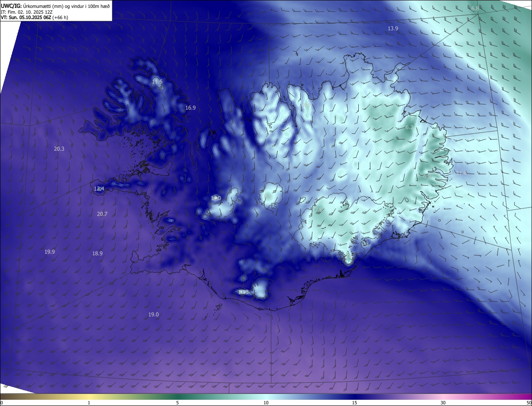The image size is (532, 406).
Task: Click the colorbar tick label 5
Action: (177, 403)
